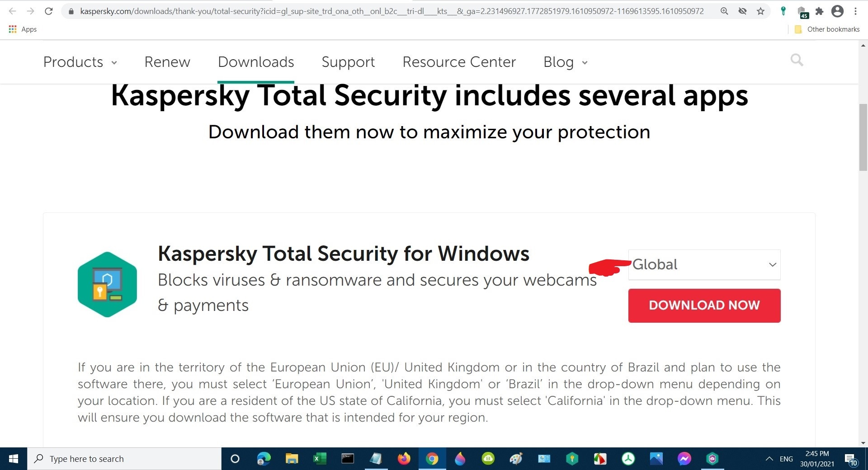The width and height of the screenshot is (868, 470).
Task: Open the green key extension
Action: pyautogui.click(x=783, y=11)
